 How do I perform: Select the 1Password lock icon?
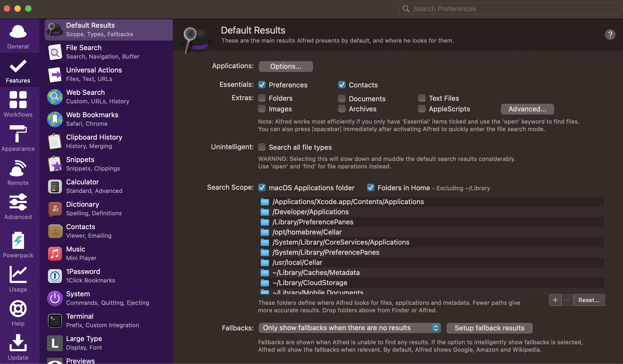[55, 276]
